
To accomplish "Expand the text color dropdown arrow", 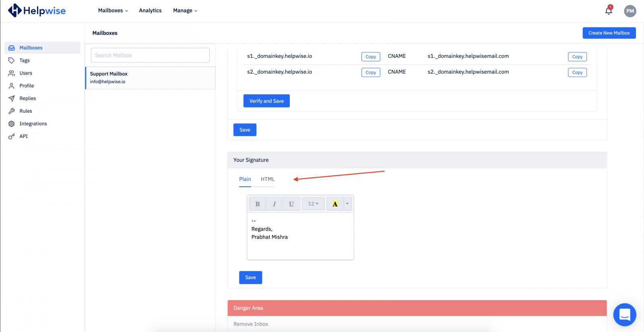I will [347, 204].
